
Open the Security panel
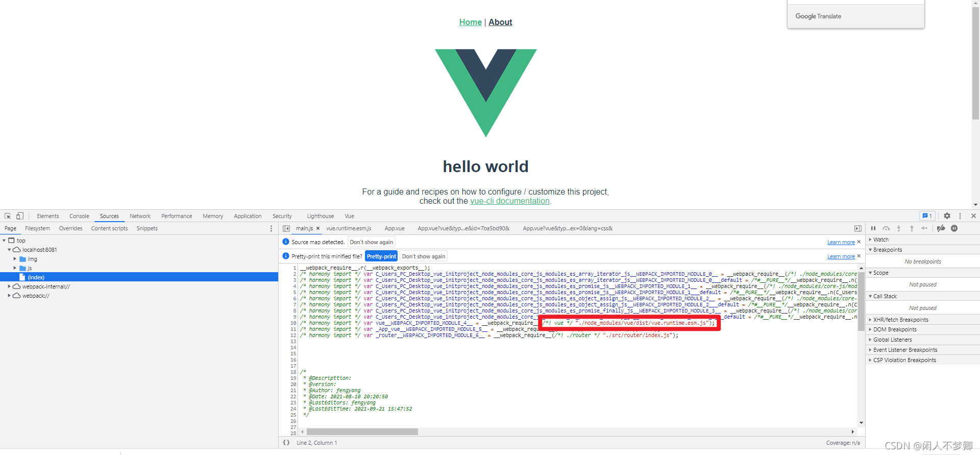282,216
